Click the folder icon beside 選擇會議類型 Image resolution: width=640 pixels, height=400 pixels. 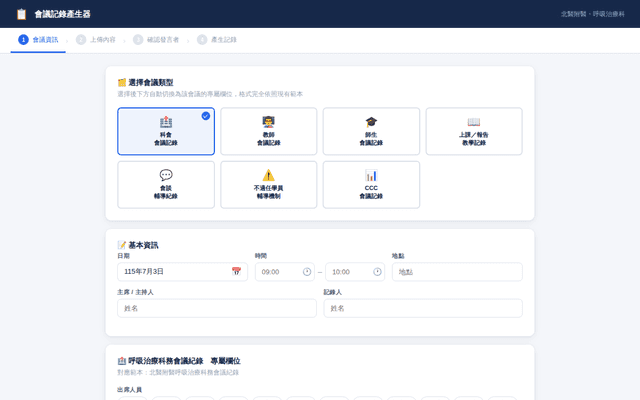[122, 83]
